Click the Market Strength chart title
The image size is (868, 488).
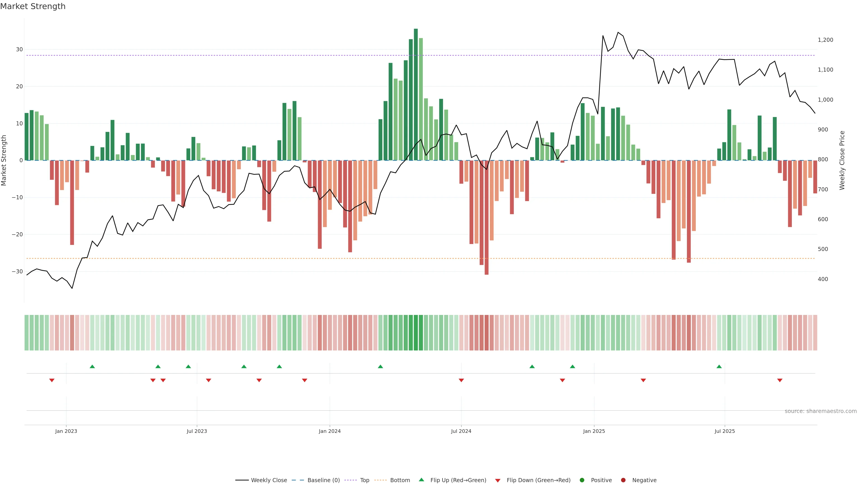click(x=33, y=6)
